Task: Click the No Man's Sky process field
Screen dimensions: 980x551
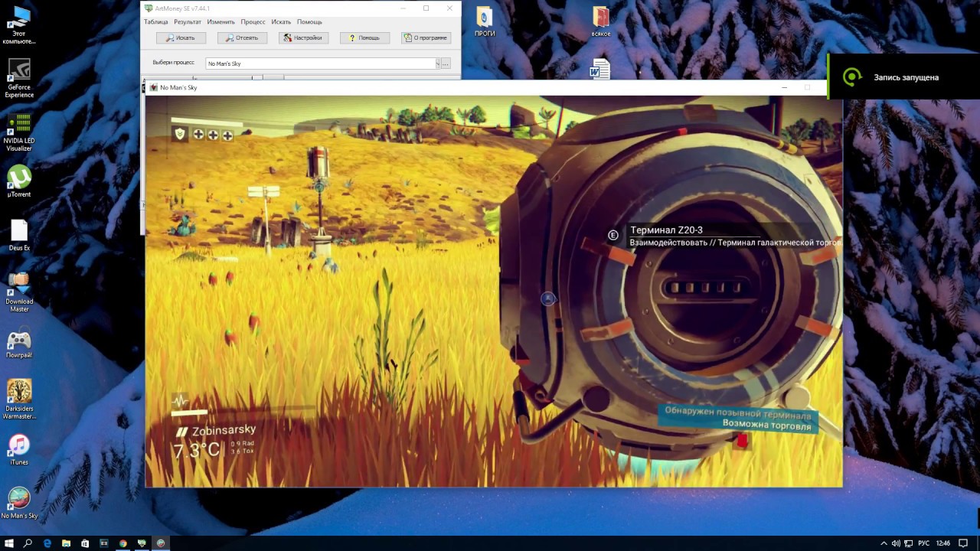Action: tap(321, 64)
